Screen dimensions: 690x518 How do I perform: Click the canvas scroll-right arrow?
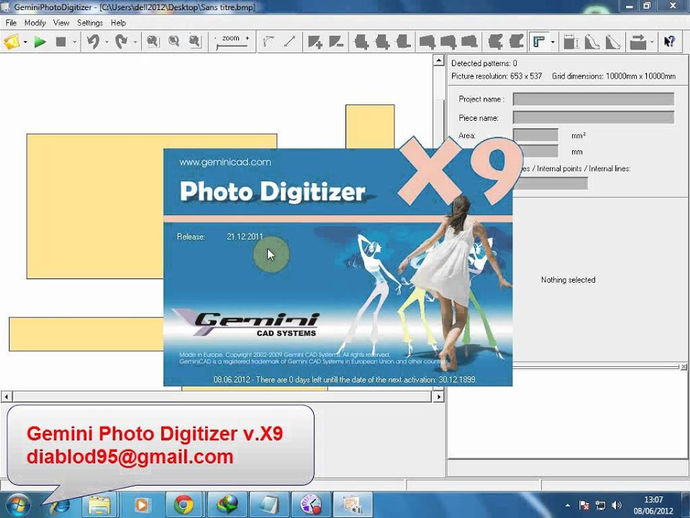coord(438,397)
